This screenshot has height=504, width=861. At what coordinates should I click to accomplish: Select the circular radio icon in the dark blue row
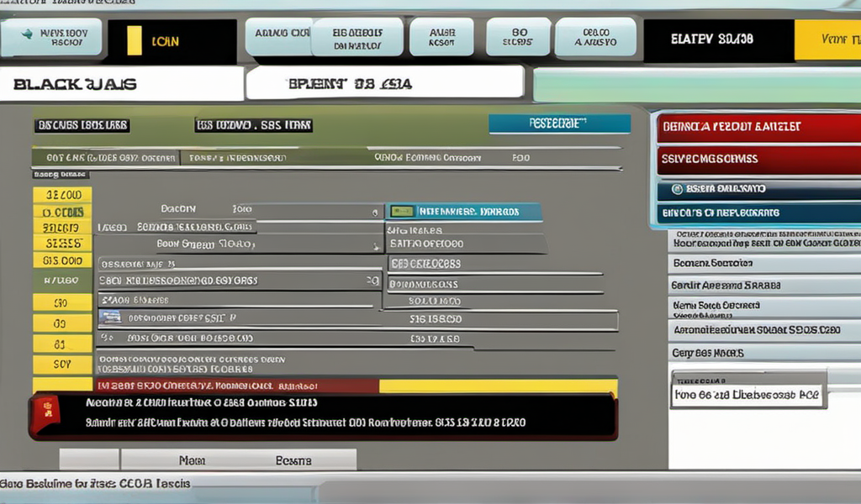pyautogui.click(x=679, y=189)
